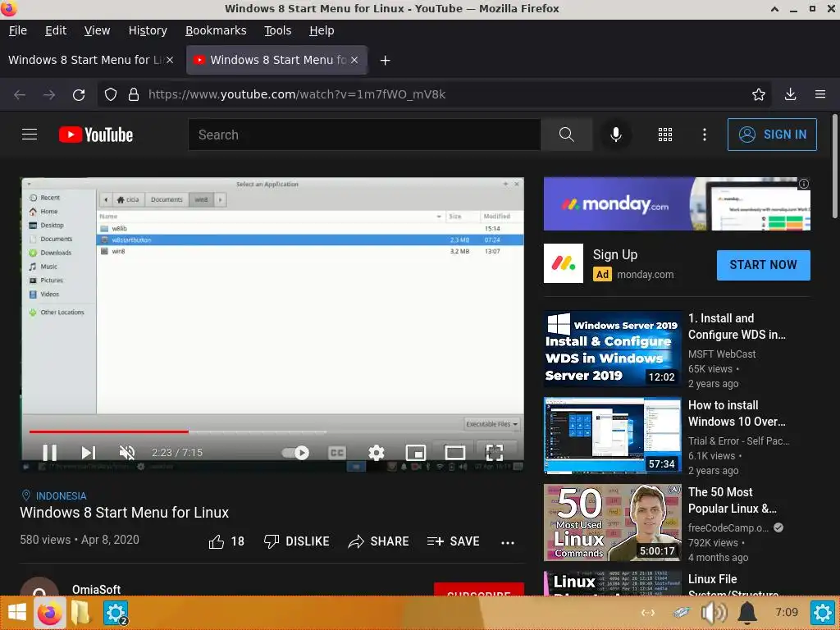
Task: Click the SIGN IN button
Action: click(x=772, y=135)
